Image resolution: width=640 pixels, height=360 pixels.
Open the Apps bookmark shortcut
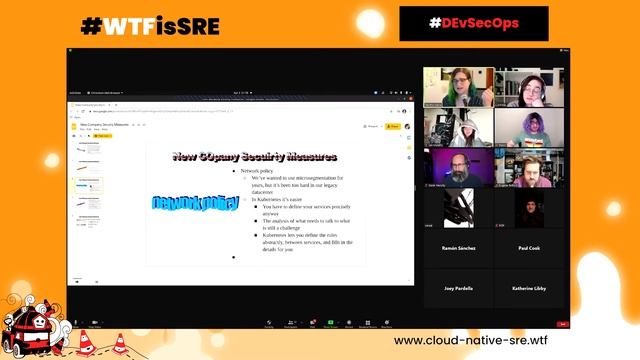pyautogui.click(x=76, y=117)
